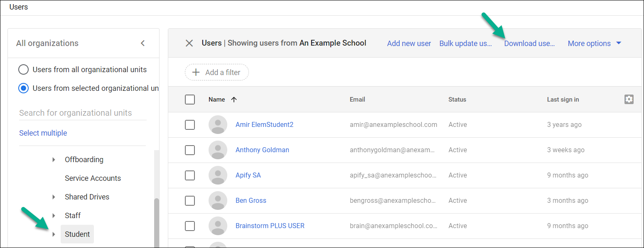644x248 pixels.
Task: Check the box for Apify SA
Action: pos(190,175)
